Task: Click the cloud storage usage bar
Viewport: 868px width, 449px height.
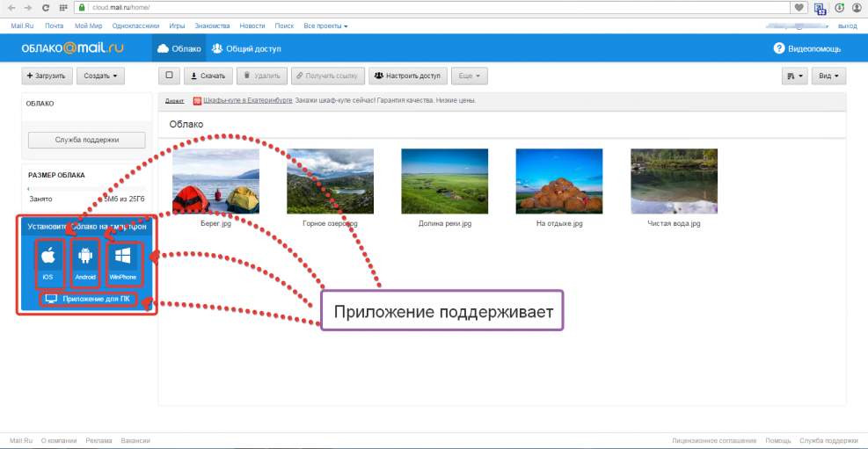Action: pos(86,188)
